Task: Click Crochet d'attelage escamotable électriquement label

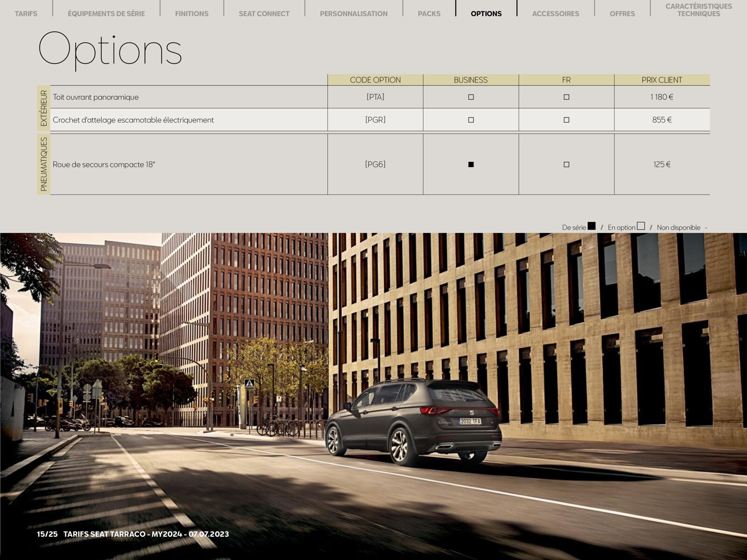Action: pyautogui.click(x=133, y=120)
